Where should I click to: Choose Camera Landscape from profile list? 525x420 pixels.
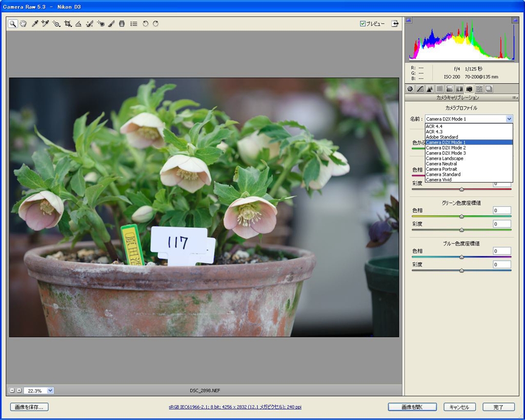445,158
